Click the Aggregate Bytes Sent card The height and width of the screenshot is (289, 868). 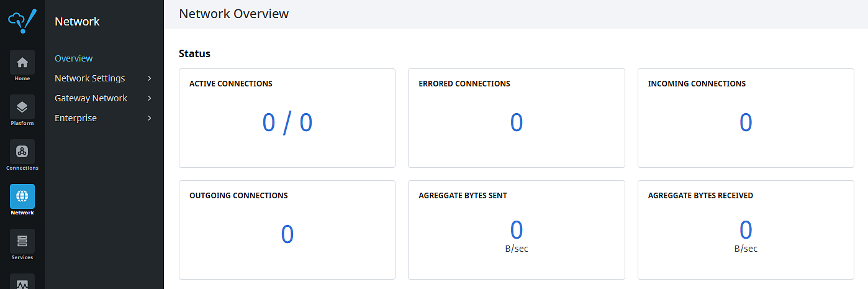click(517, 230)
